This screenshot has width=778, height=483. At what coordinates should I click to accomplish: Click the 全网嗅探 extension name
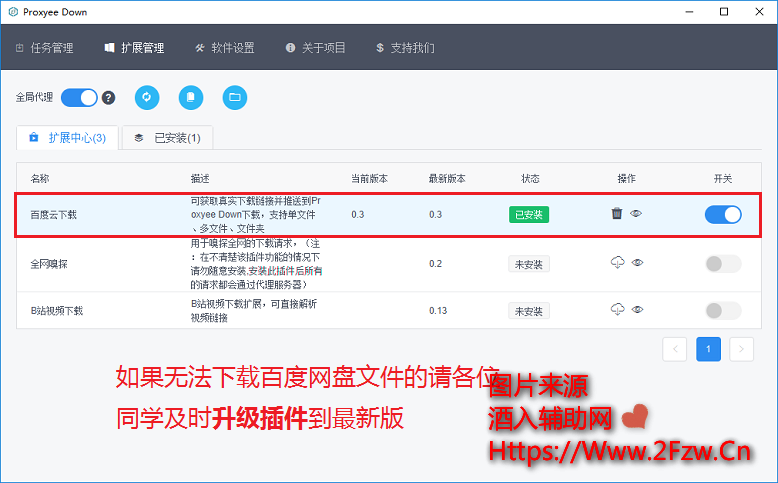49,264
